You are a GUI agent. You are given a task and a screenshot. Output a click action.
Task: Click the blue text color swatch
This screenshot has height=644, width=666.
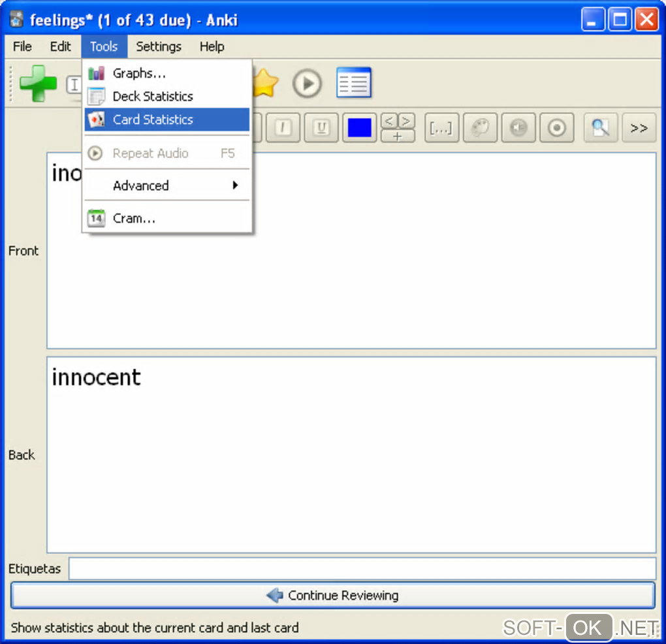click(x=359, y=127)
